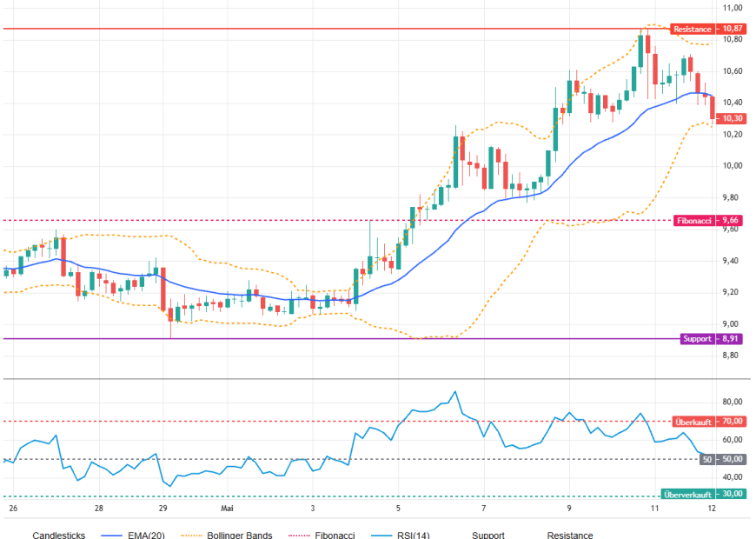Click the Support legend entry at the bottom
756x539 pixels.
pyautogui.click(x=488, y=535)
